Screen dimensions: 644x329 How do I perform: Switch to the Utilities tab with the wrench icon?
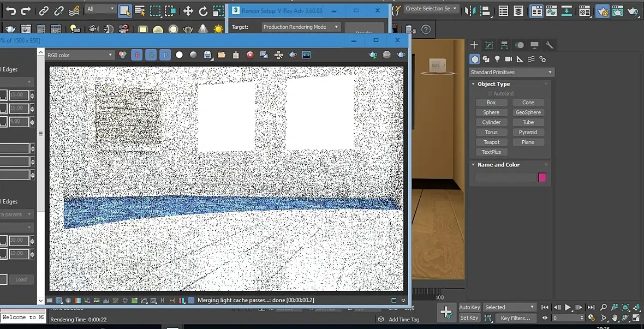[x=550, y=45]
